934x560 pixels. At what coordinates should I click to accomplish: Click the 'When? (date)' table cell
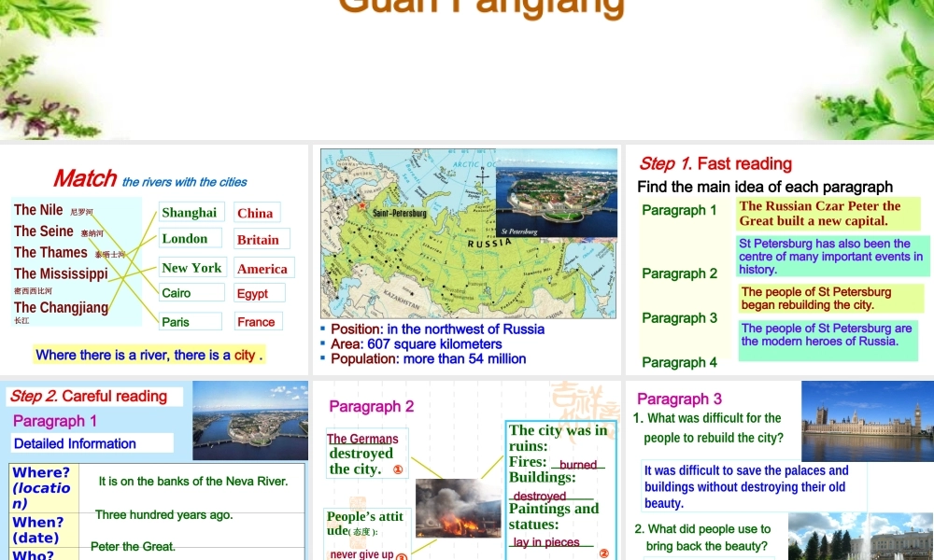[44, 529]
